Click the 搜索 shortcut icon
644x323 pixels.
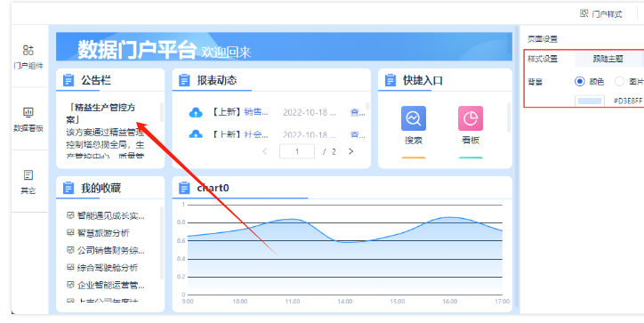click(x=414, y=118)
